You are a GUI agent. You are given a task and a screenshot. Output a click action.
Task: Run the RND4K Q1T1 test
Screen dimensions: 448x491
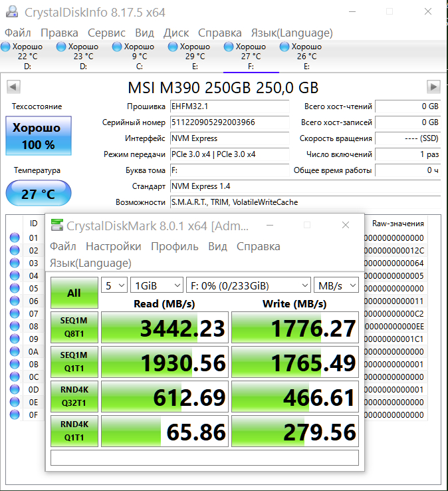tap(74, 431)
